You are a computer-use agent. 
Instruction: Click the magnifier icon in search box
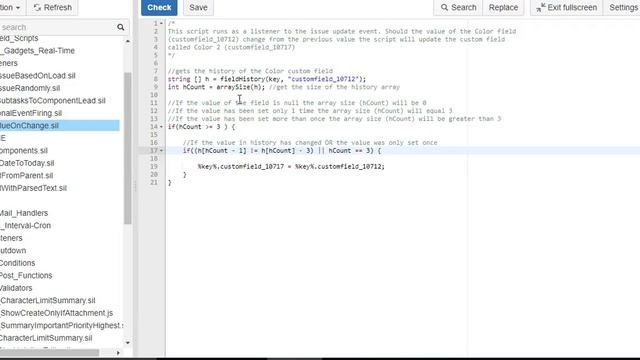coord(120,27)
